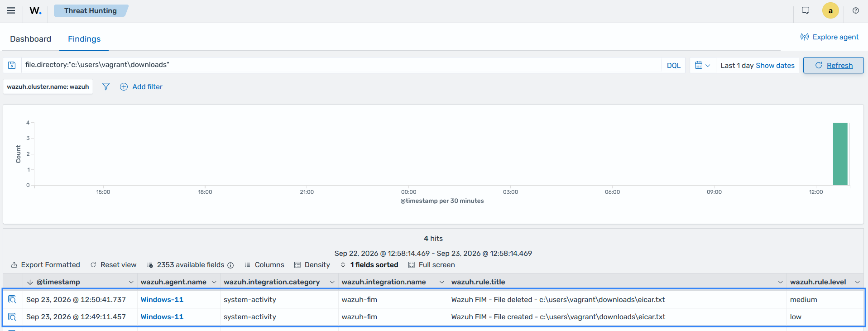Click Export Formatted
Image resolution: width=868 pixels, height=331 pixels.
coord(45,265)
